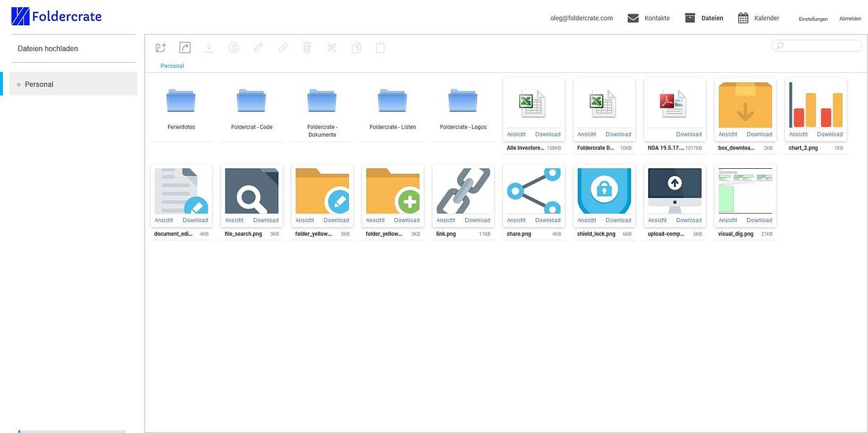
Task: Click Ansicht under link.png
Action: (446, 220)
